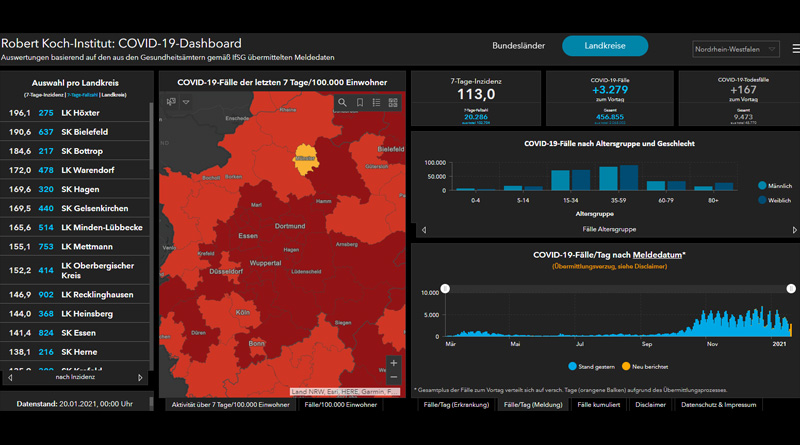Open the Fälle kumuliert tab
The height and width of the screenshot is (445, 800).
599,405
